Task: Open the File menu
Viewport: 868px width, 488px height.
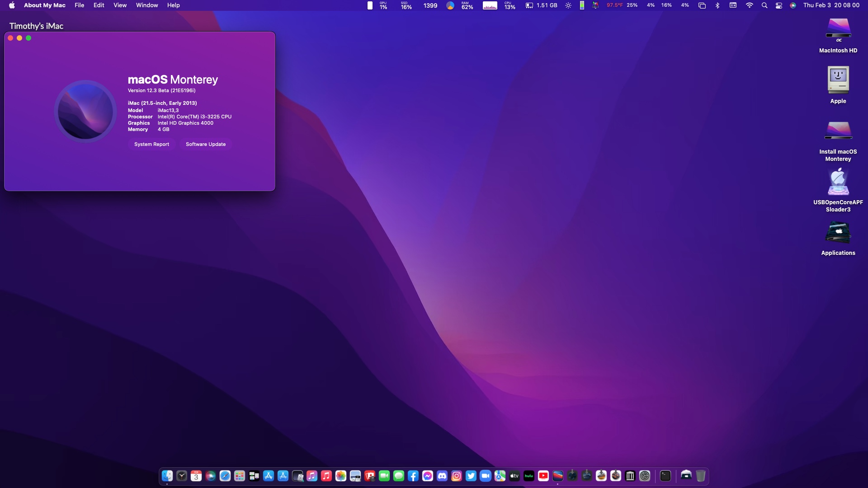Action: coord(79,5)
